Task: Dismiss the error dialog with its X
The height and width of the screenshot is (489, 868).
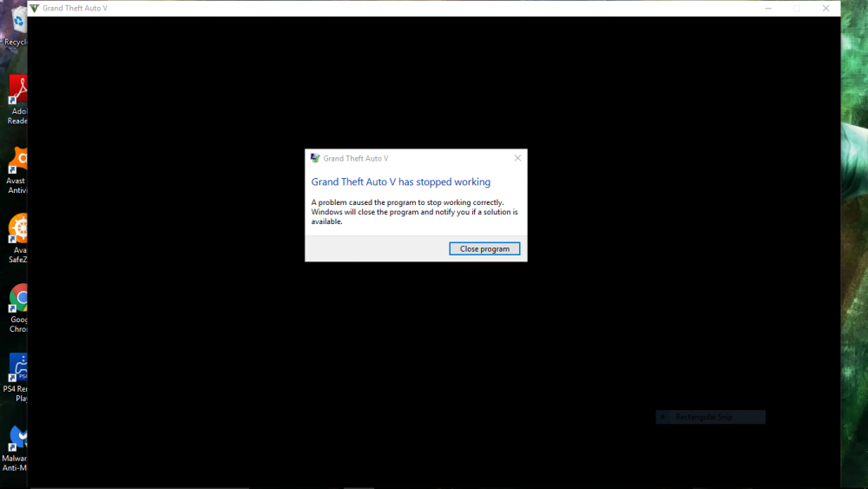Action: tap(517, 158)
